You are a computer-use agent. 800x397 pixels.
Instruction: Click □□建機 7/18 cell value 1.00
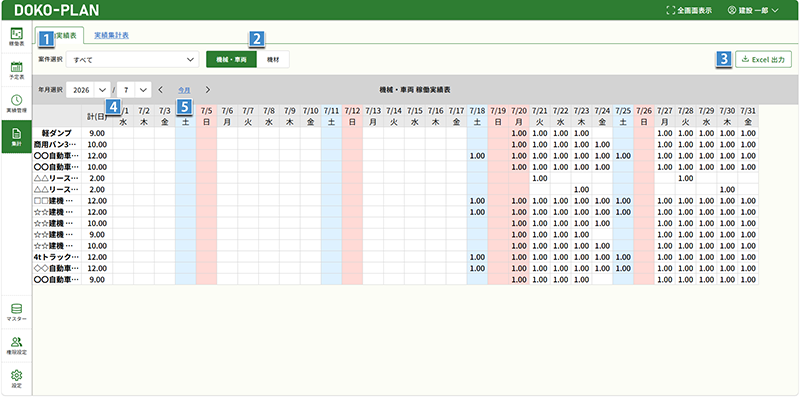click(x=477, y=201)
